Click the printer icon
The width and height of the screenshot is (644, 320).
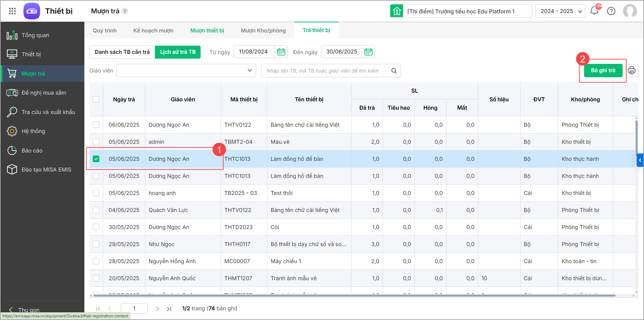[632, 71]
